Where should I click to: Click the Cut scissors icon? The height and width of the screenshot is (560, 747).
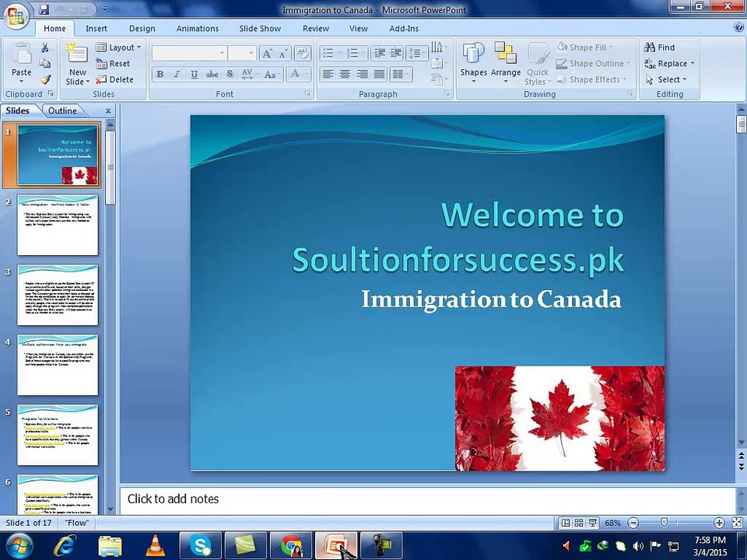click(x=45, y=47)
